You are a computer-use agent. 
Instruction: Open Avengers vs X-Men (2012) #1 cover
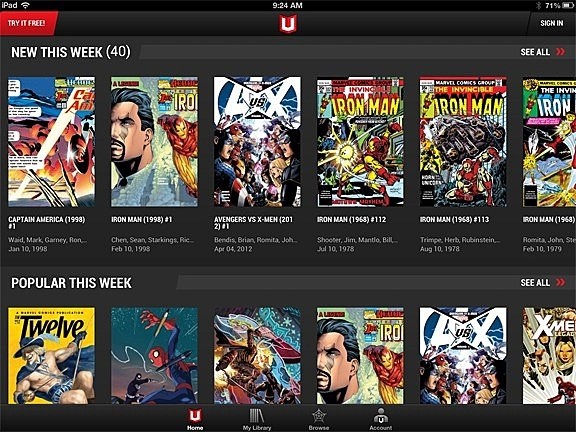point(257,142)
